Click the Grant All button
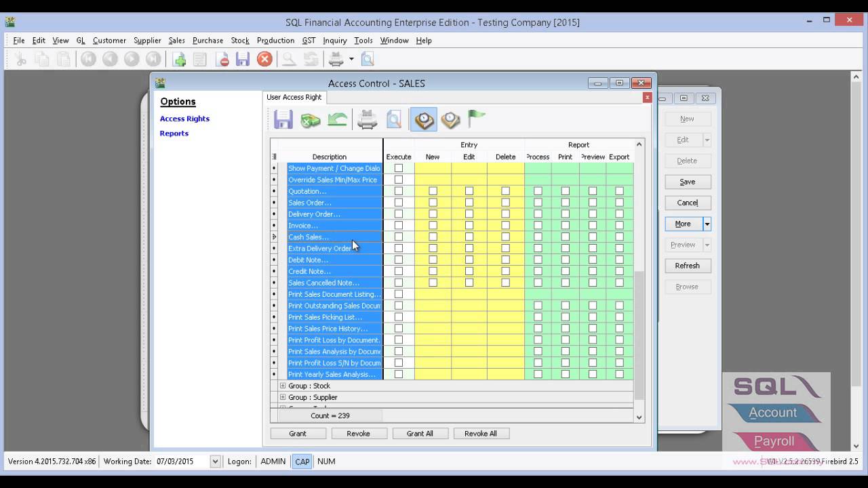Image resolution: width=868 pixels, height=488 pixels. click(x=420, y=434)
